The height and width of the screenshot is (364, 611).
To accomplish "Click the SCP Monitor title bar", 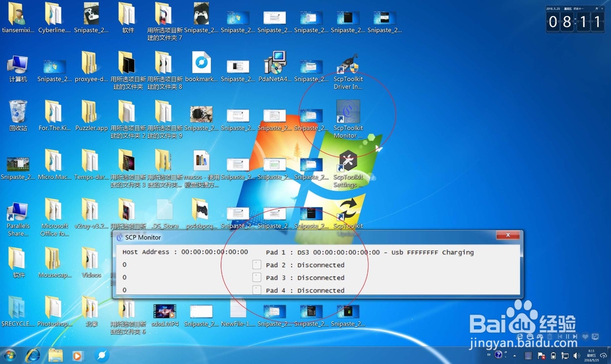I will click(x=304, y=237).
